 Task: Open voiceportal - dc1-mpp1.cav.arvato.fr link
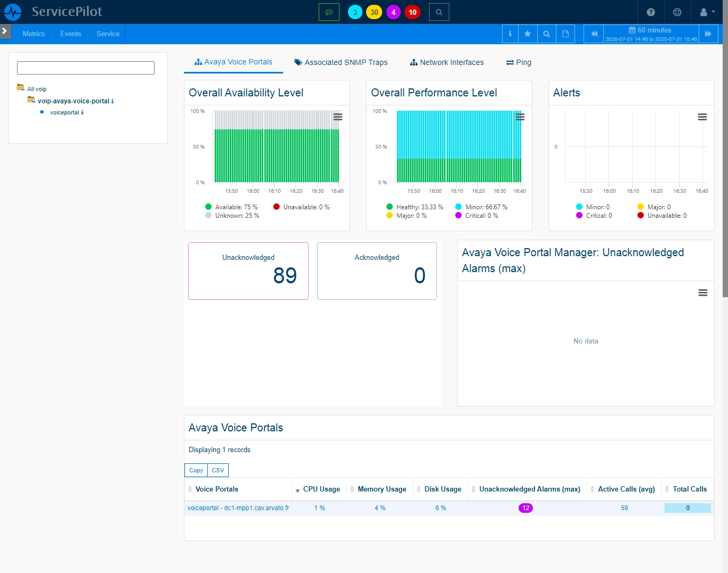(x=238, y=508)
